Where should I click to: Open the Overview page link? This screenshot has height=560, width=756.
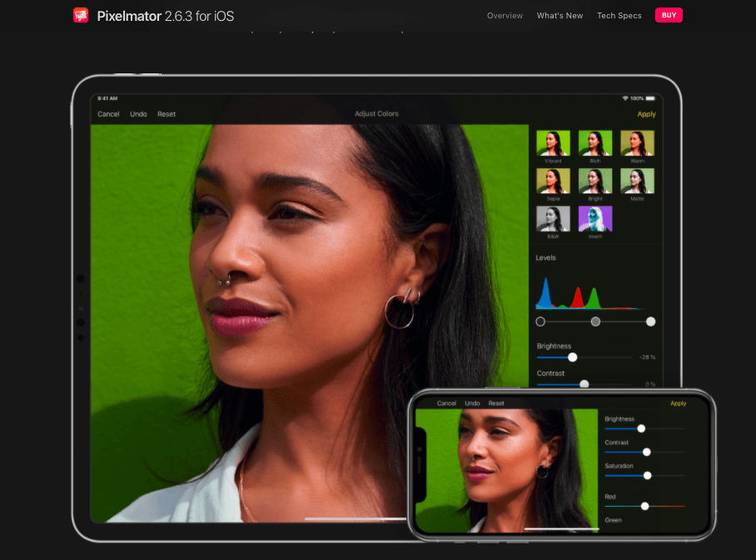(505, 16)
